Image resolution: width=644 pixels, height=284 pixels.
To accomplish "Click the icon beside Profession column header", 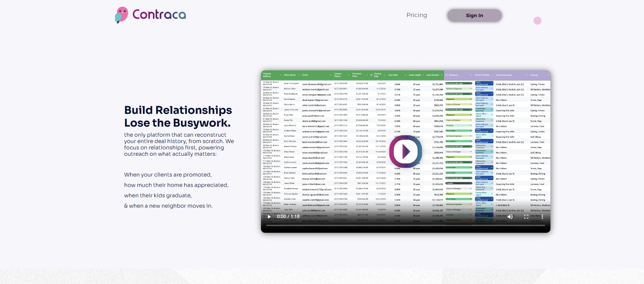I will click(x=447, y=75).
